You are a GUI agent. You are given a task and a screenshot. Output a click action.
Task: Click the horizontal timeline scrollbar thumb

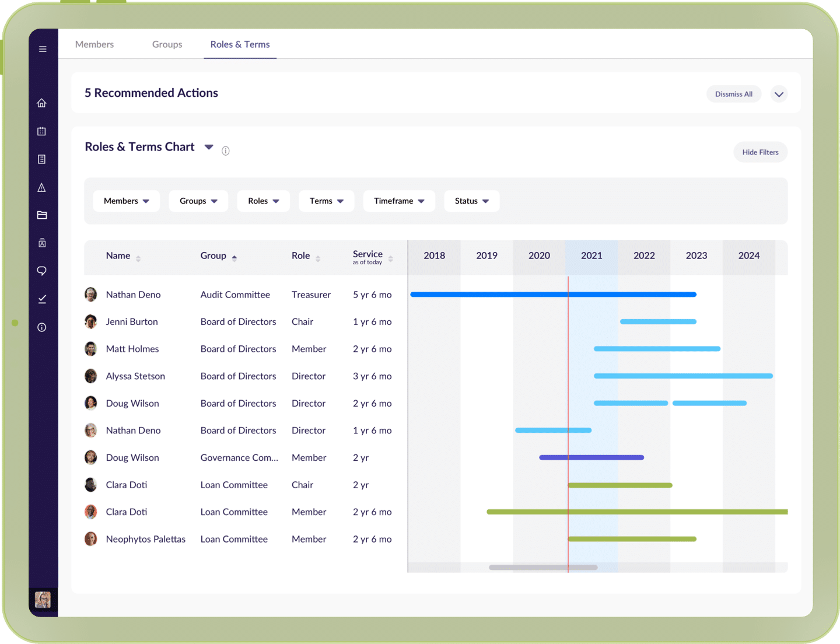tap(543, 568)
